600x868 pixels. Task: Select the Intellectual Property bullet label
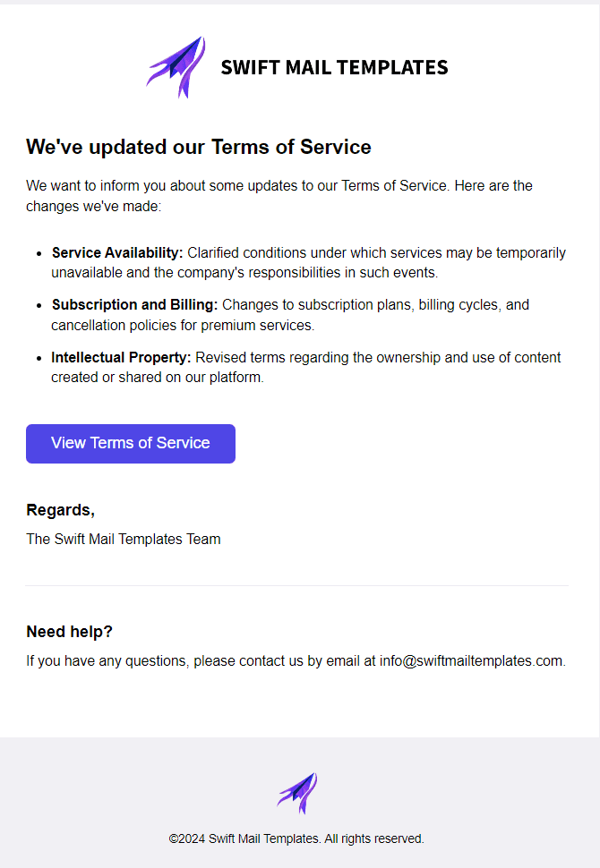click(121, 357)
